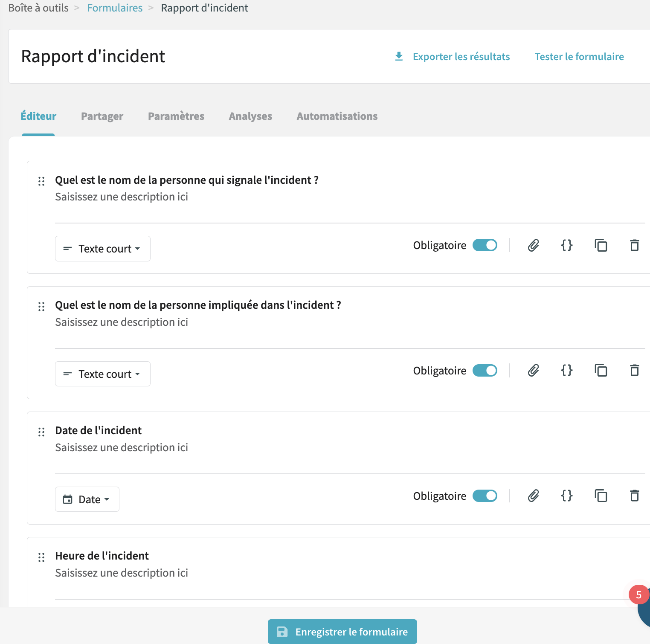
Task: Disable Obligatoire for Date de l'incident
Action: [x=485, y=496]
